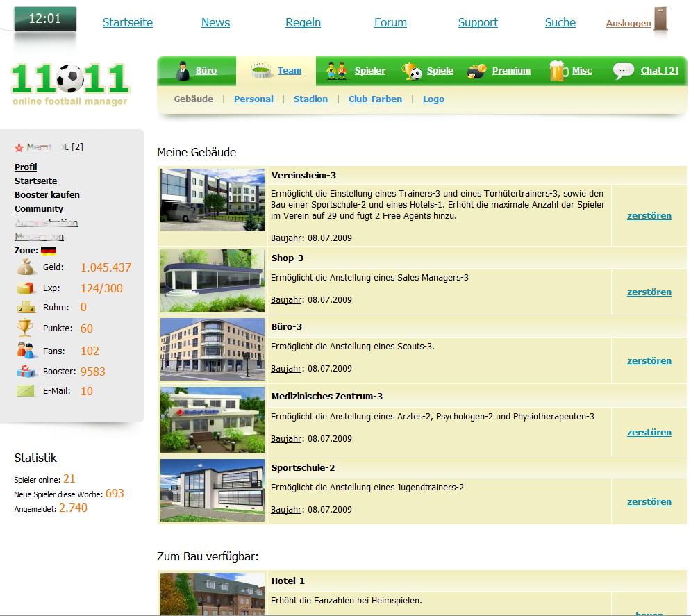Click the Medizinisches Zentrum-3 building image
Screen dimensions: 691x616
[x=213, y=420]
